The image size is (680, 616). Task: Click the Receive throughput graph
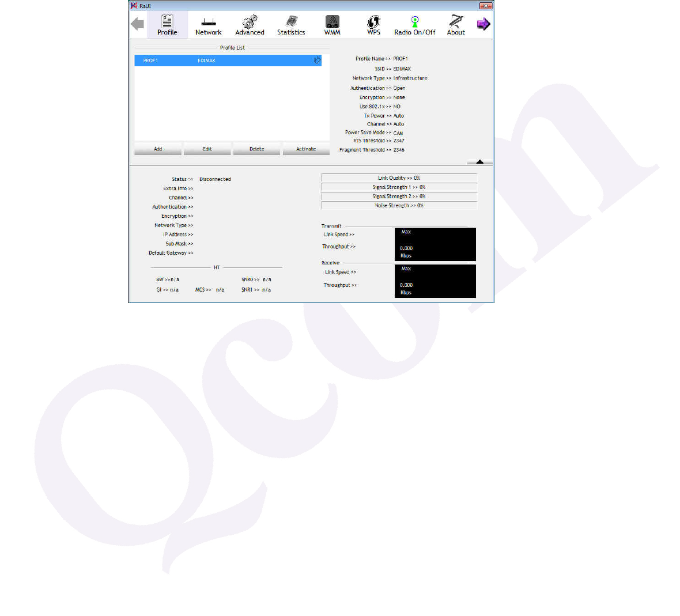pos(435,281)
